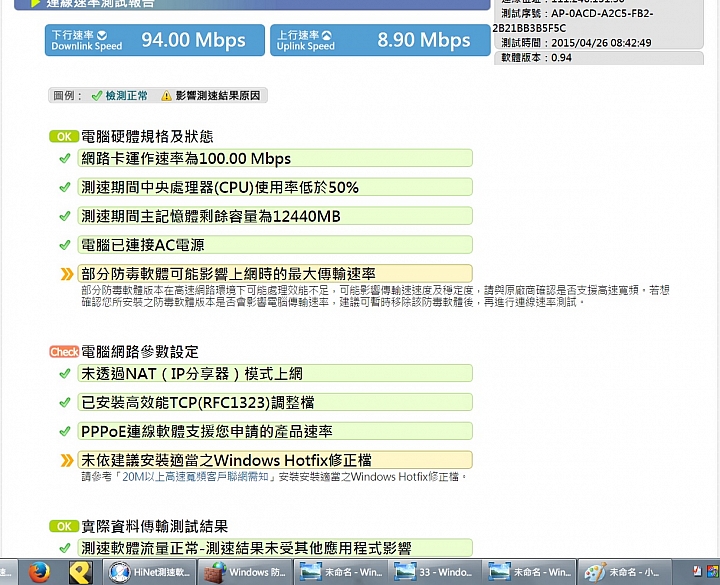Click the 電腦網路參數設定 section heading
This screenshot has width=720, height=585.
[x=140, y=352]
